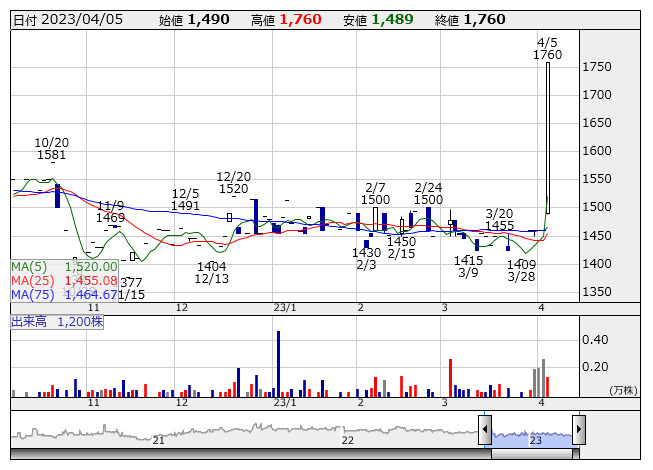Image resolution: width=653 pixels, height=470 pixels.
Task: Click the 12/20 1520 peak annotation
Action: tap(232, 182)
